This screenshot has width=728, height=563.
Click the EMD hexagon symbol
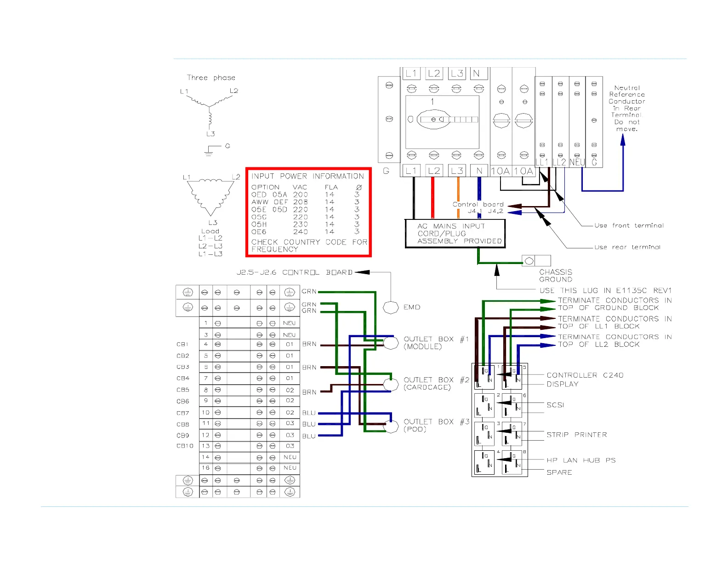391,307
